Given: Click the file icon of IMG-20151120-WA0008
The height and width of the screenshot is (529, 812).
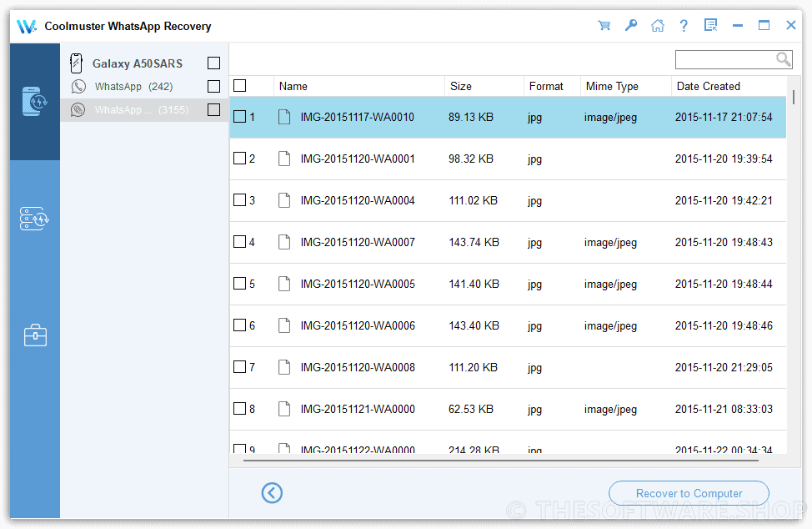Looking at the screenshot, I should [284, 367].
